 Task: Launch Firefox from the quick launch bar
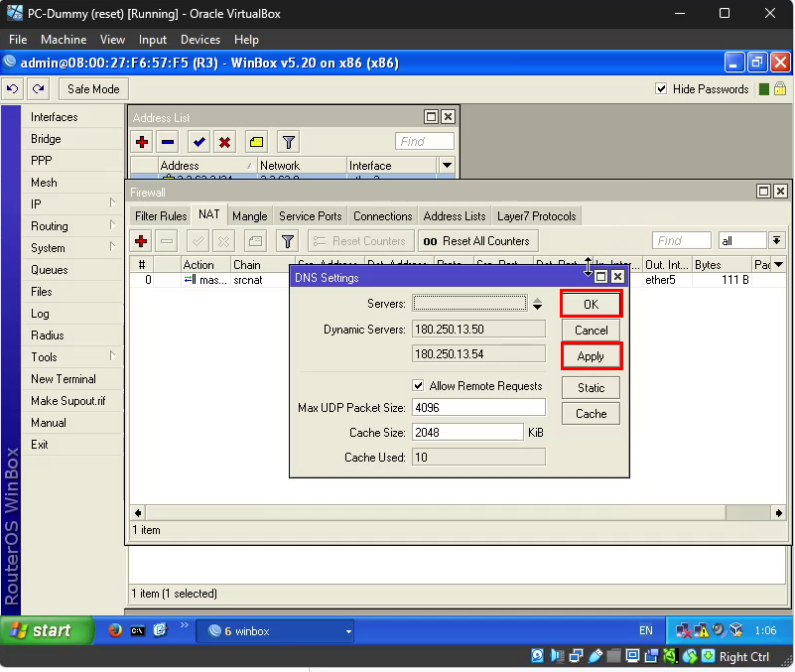pos(115,630)
